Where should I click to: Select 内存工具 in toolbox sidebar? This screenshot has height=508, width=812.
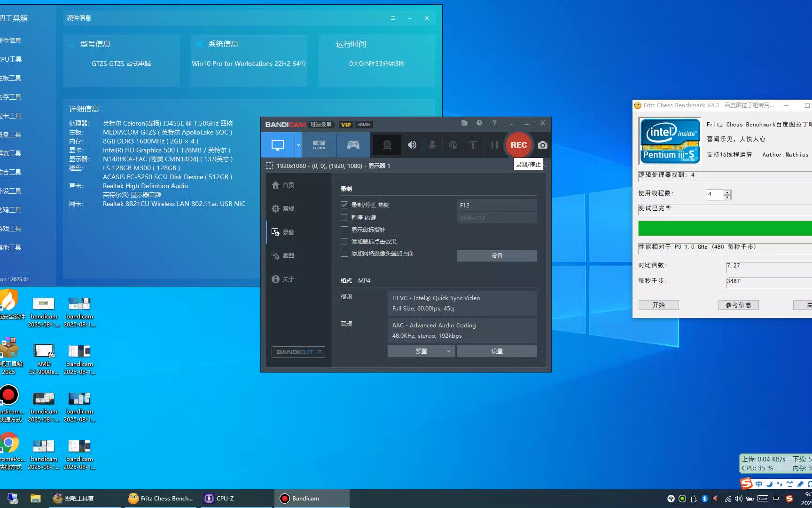pyautogui.click(x=11, y=97)
